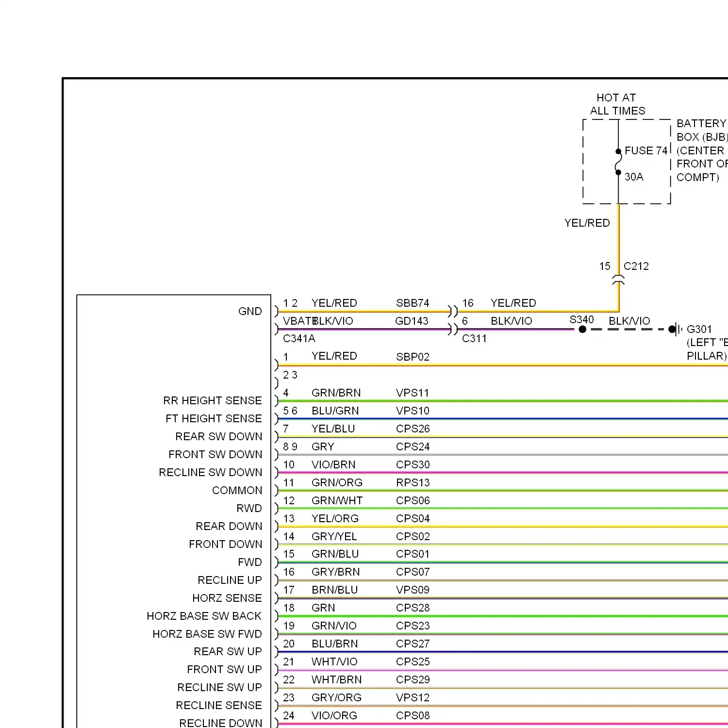
Task: Click the FUSE 74 label
Action: [646, 150]
